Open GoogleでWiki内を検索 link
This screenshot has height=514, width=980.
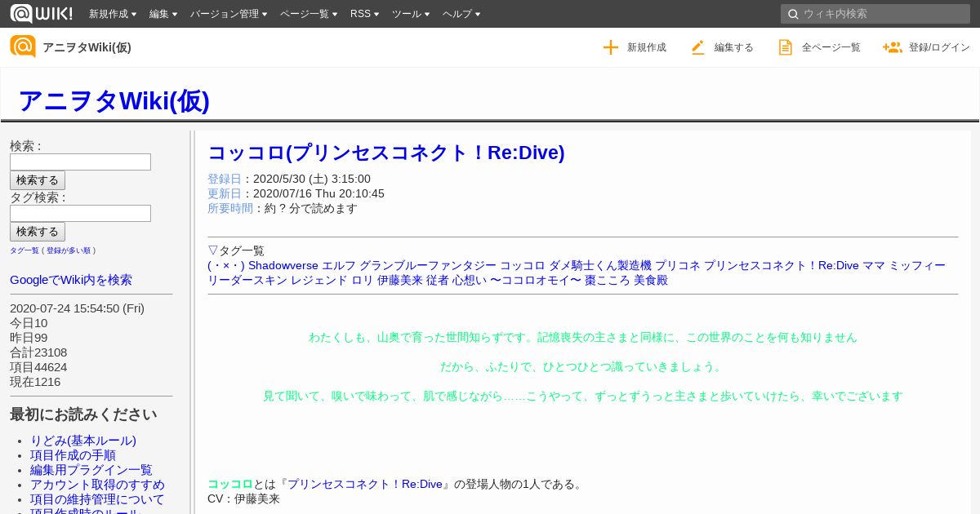(71, 280)
